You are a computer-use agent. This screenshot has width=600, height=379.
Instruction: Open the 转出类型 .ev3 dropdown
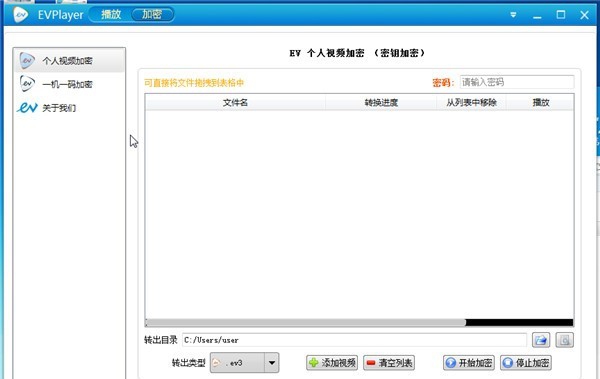[245, 363]
